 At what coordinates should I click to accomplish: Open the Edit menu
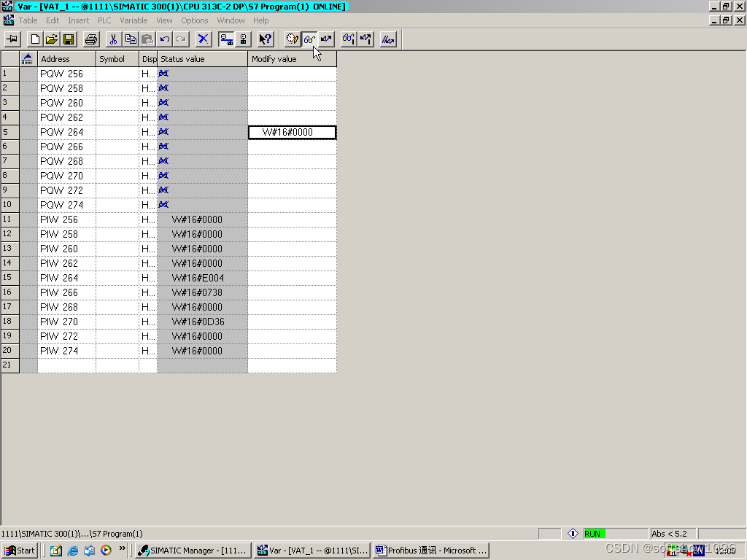click(53, 20)
